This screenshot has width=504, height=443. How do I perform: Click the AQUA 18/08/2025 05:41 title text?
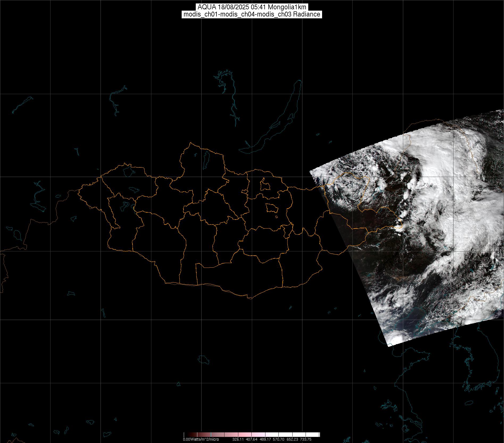coord(252,7)
